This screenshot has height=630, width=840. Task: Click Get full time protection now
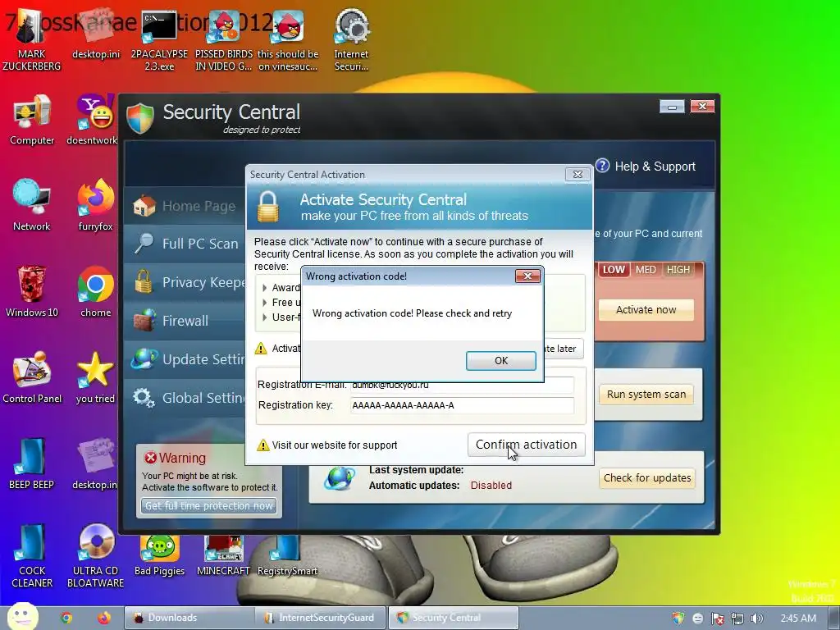209,505
